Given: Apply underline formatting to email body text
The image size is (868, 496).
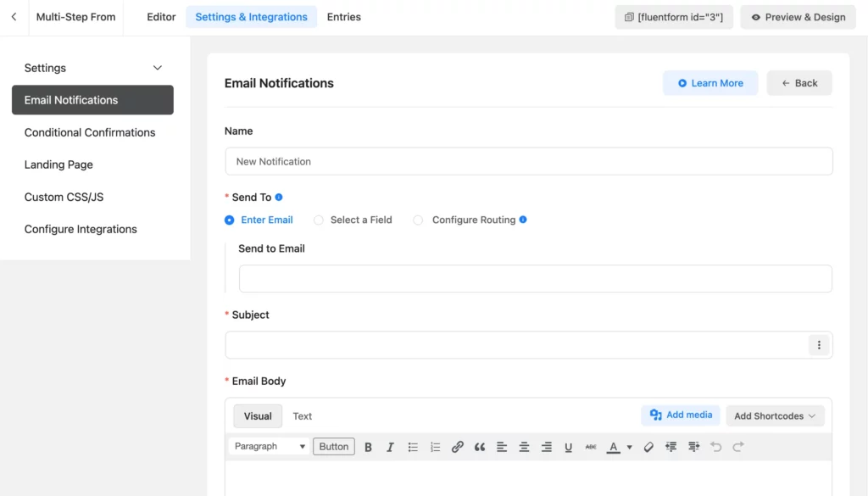Looking at the screenshot, I should 569,446.
